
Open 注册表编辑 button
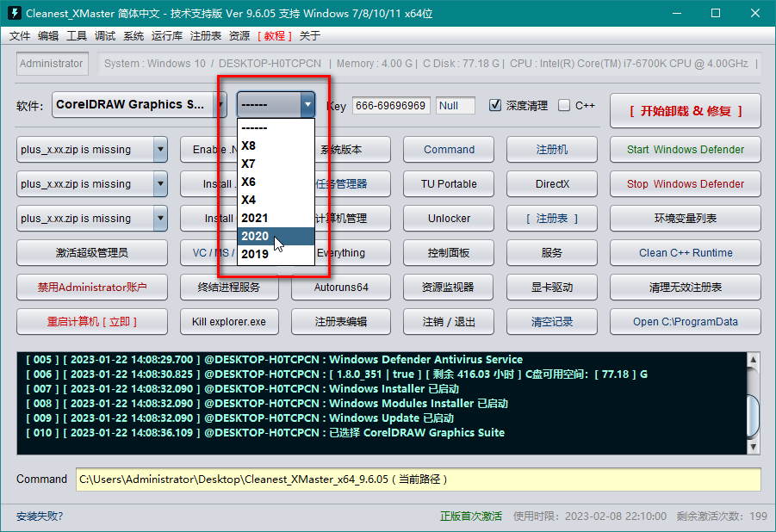(341, 322)
